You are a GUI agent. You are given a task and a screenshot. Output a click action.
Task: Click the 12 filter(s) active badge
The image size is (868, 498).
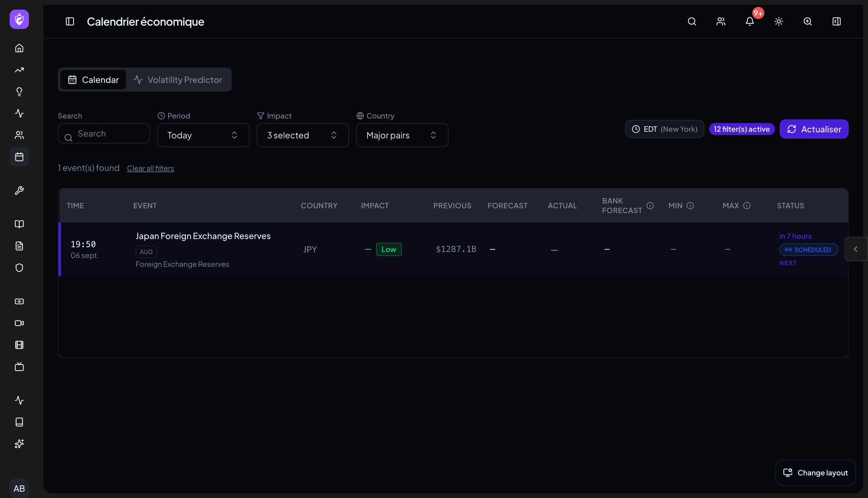click(x=742, y=129)
